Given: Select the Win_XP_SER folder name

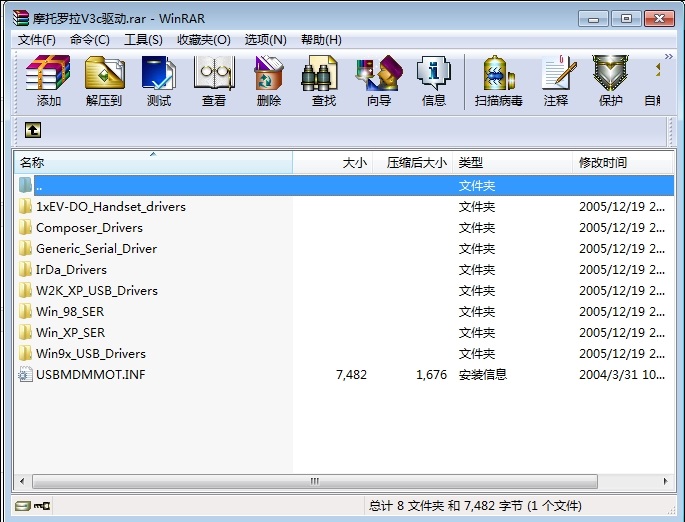Looking at the screenshot, I should click(x=70, y=332).
